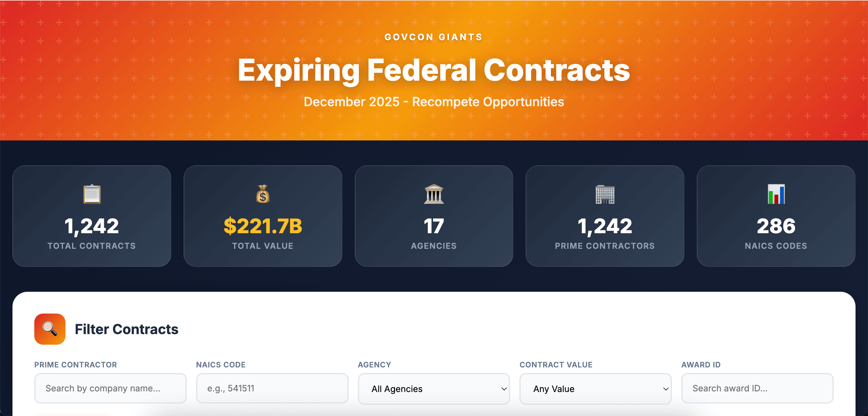
Task: Click the NAICS Code input box
Action: [272, 389]
